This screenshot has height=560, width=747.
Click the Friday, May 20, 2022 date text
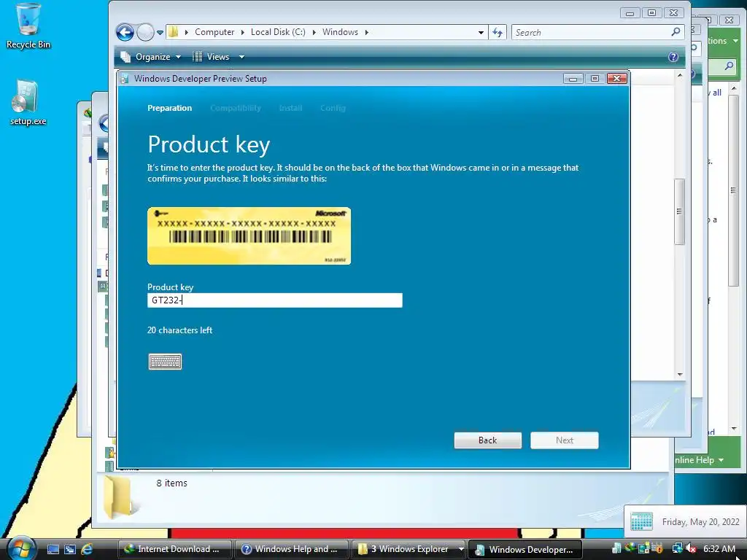click(x=700, y=522)
